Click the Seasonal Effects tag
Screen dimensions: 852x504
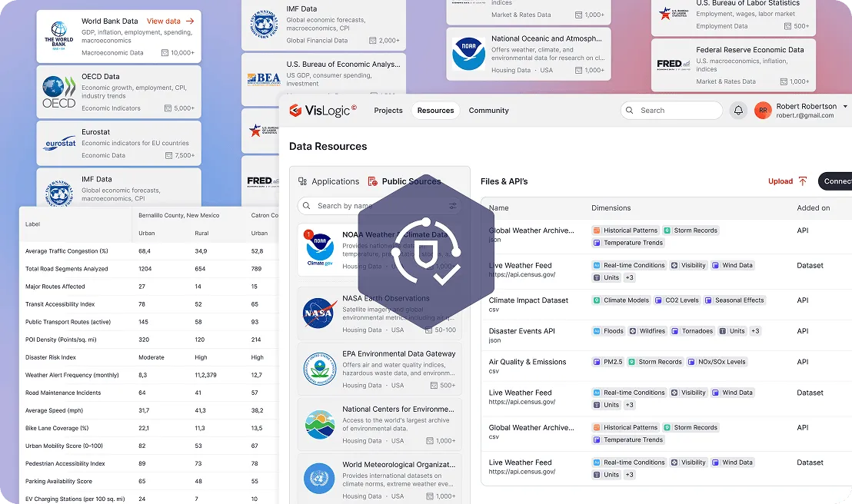tap(734, 300)
